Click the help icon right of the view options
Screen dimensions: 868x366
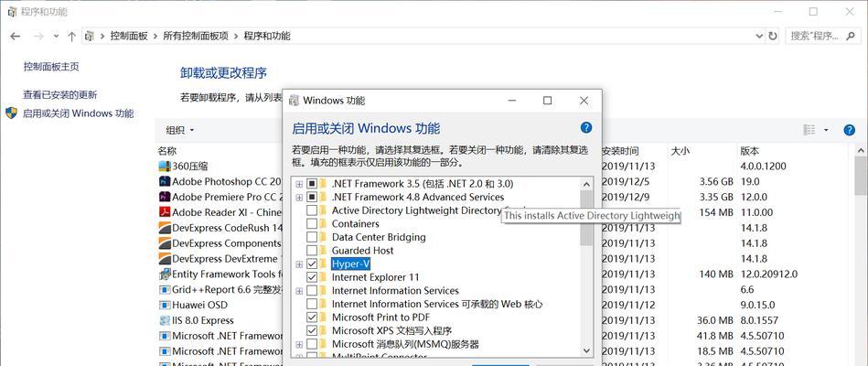[849, 130]
